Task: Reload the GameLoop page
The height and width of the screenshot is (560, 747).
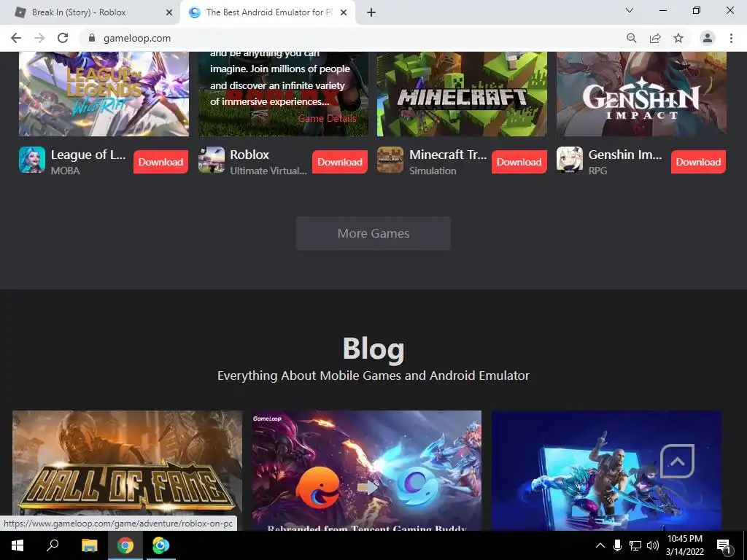Action: (63, 38)
